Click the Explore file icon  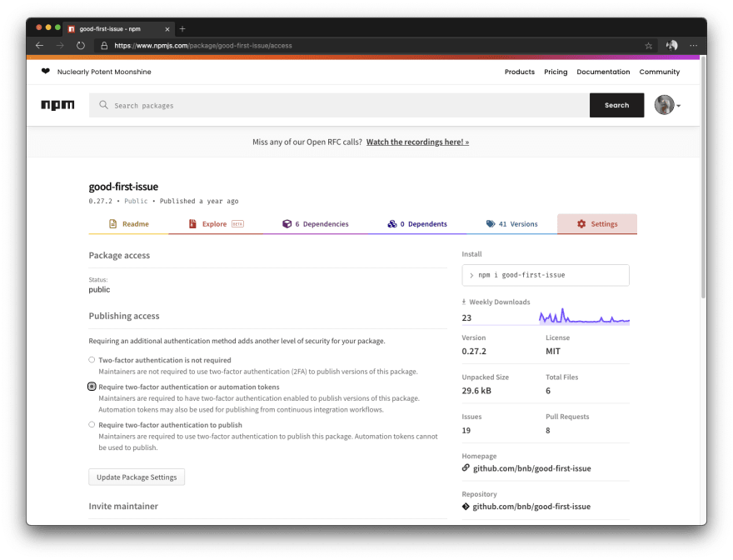pos(192,223)
